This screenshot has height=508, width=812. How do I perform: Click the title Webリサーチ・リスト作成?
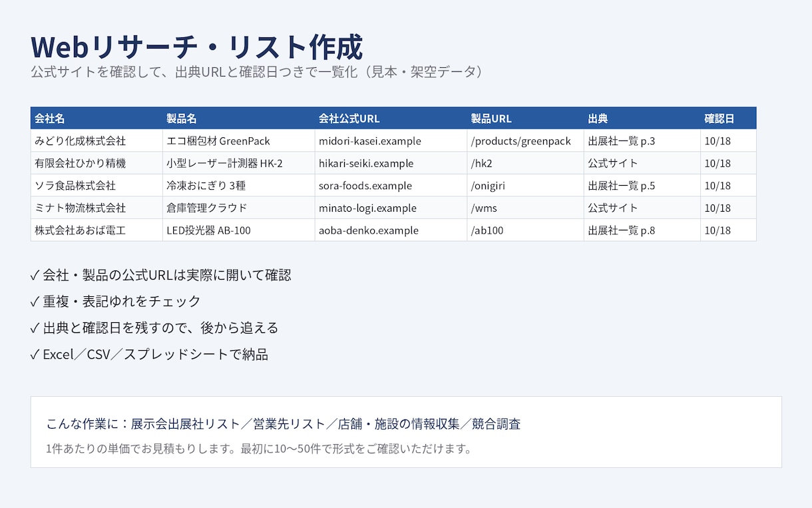tap(197, 47)
